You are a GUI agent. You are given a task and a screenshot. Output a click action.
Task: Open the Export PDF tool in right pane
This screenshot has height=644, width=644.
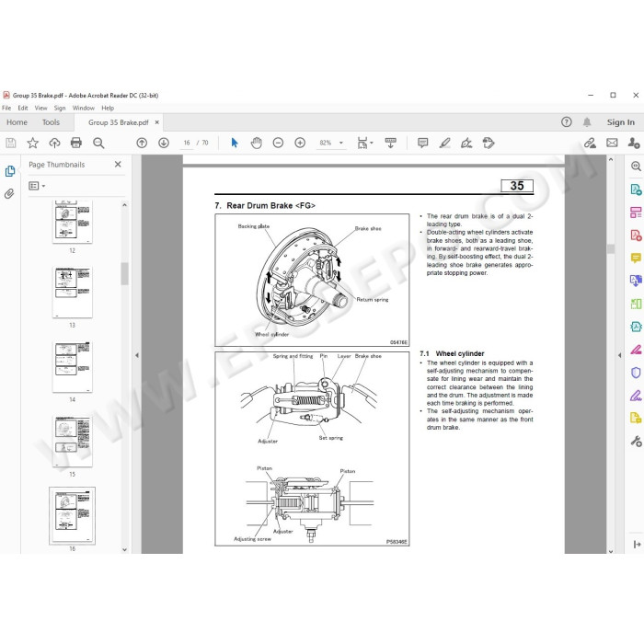(x=636, y=190)
